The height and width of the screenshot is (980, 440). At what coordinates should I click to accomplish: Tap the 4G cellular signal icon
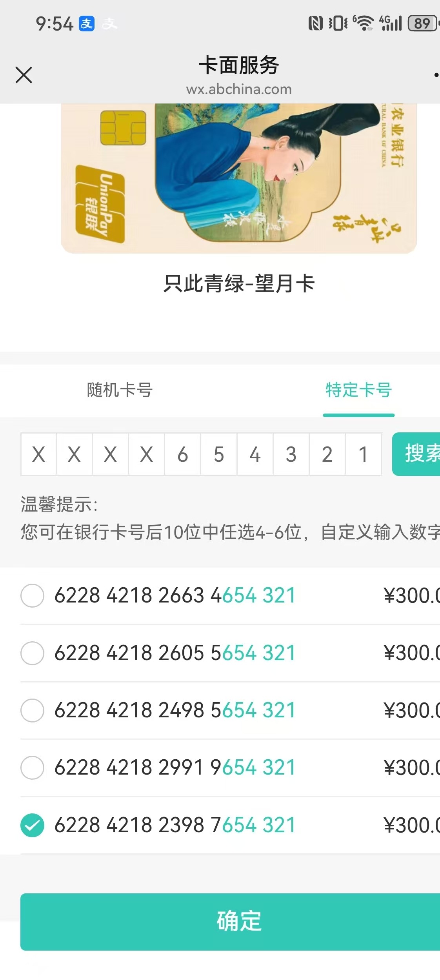(391, 23)
